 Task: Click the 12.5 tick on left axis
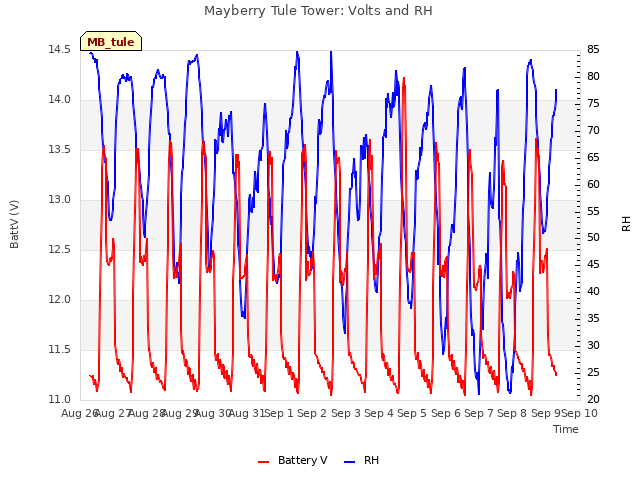pos(59,249)
